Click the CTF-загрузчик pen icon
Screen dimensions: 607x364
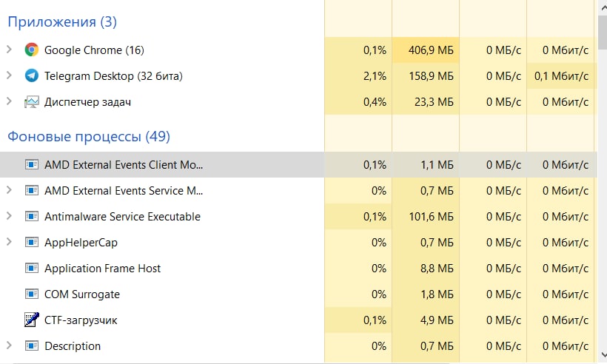[x=32, y=320]
